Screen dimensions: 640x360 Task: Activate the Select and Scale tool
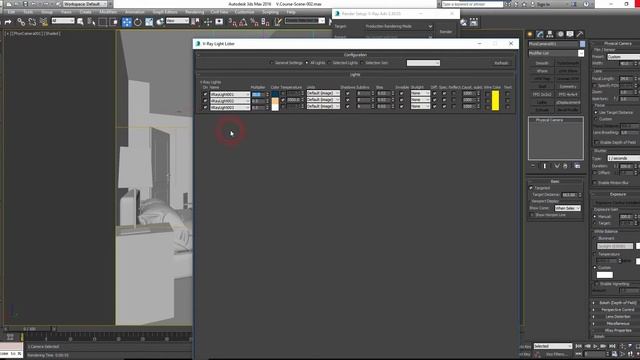tap(149, 22)
